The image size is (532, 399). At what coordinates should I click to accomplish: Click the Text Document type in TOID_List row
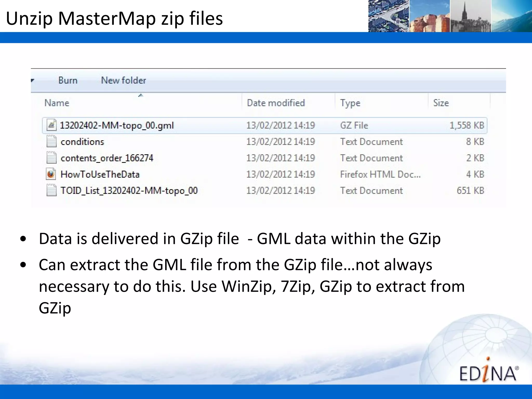[x=371, y=191]
